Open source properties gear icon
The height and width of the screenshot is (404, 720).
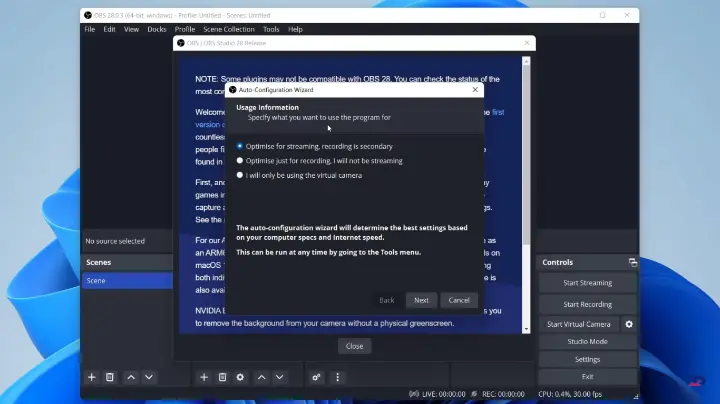[x=240, y=377]
